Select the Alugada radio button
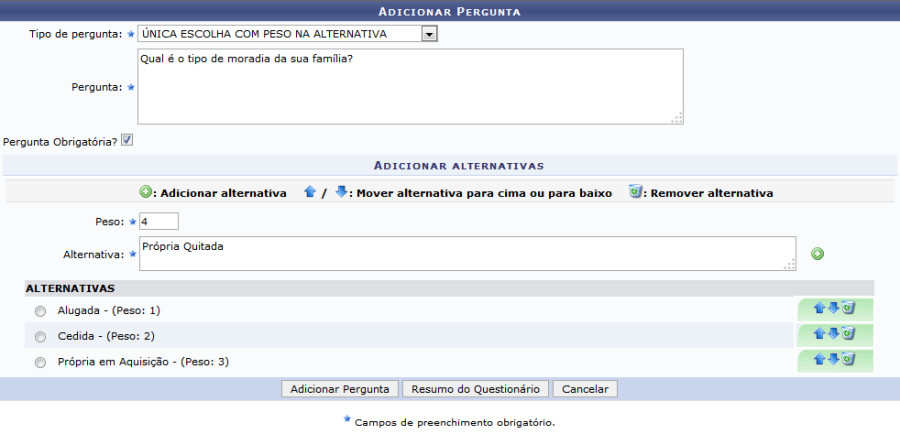Screen dimensions: 900x434 pyautogui.click(x=40, y=311)
